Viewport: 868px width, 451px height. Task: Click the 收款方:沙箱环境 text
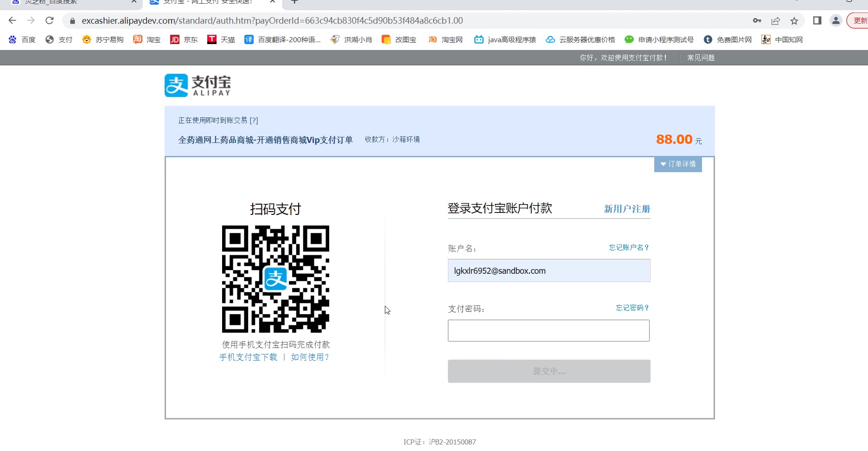[392, 139]
